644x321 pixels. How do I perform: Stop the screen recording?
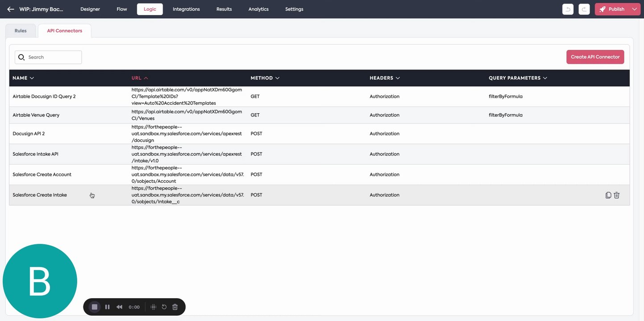pos(95,307)
